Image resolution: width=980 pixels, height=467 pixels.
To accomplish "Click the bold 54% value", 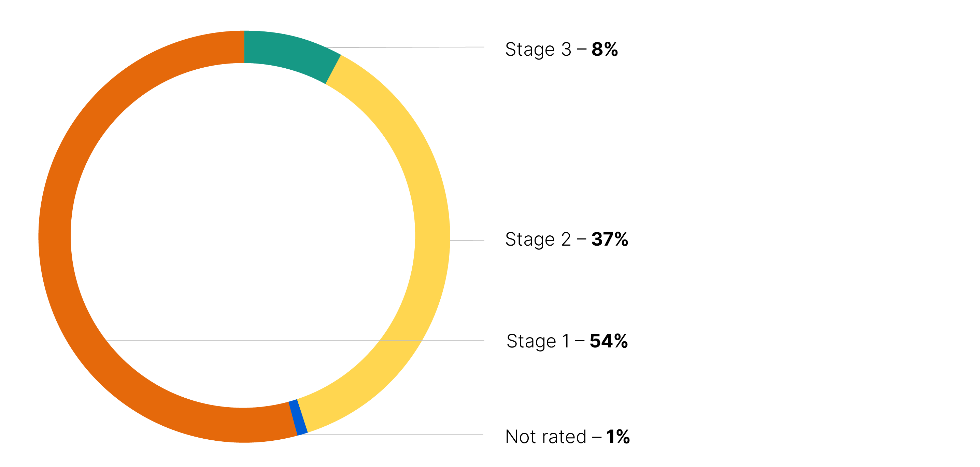I will click(x=609, y=341).
